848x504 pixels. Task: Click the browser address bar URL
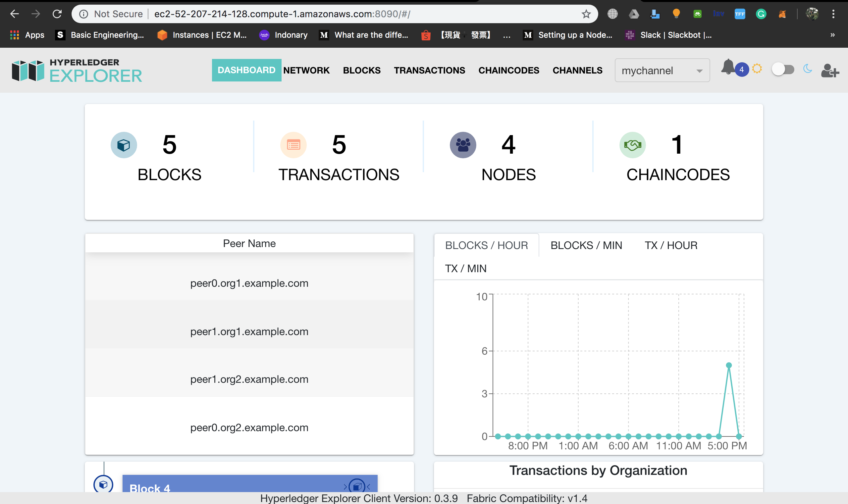(x=282, y=14)
